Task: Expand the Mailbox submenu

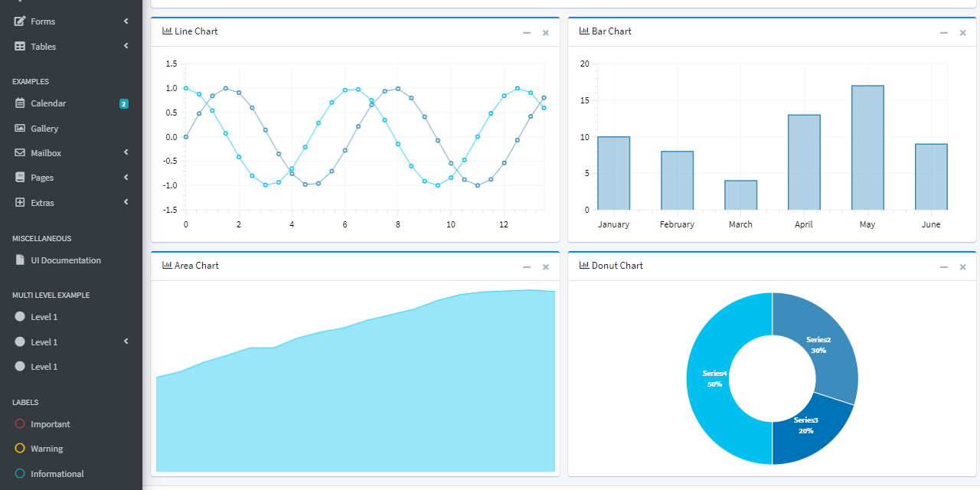Action: coord(126,152)
